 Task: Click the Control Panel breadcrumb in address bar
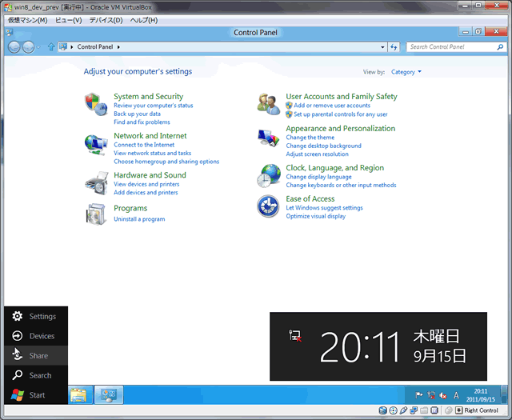point(95,47)
